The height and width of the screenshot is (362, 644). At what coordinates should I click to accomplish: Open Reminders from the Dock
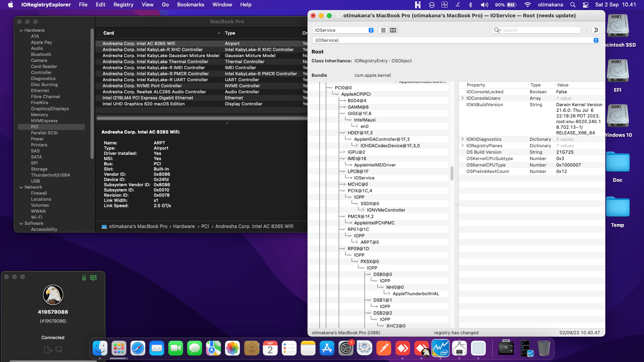click(x=289, y=348)
